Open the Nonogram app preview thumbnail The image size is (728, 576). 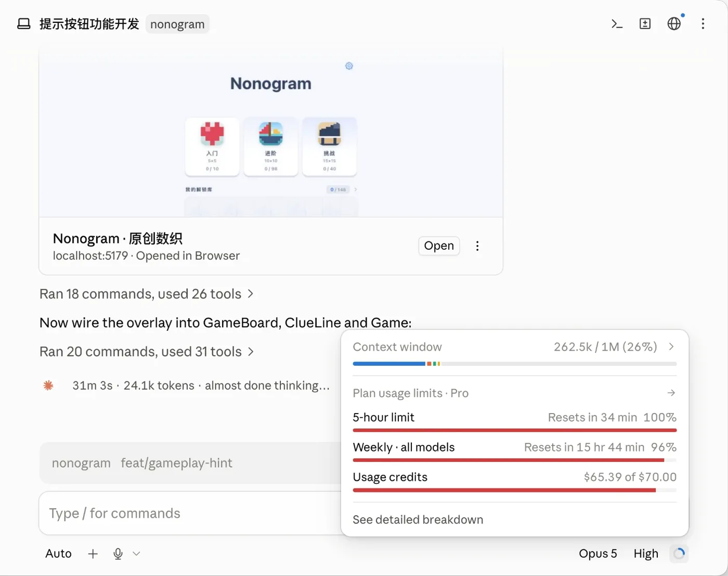point(271,132)
